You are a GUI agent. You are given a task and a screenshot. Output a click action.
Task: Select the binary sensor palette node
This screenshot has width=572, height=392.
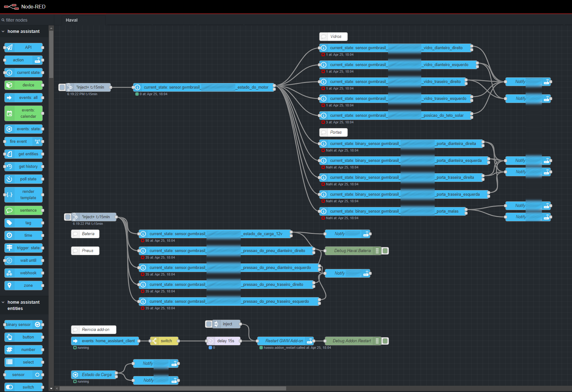pyautogui.click(x=24, y=325)
